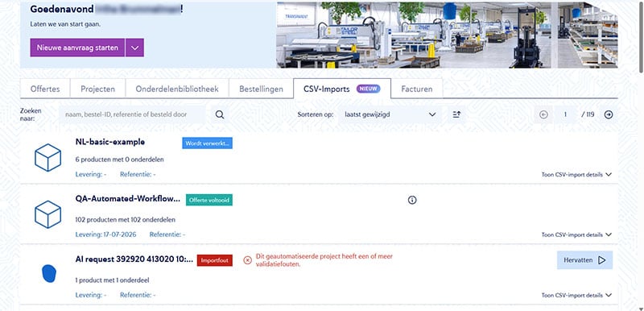
Task: Click the validation error message text
Action: pos(324,260)
